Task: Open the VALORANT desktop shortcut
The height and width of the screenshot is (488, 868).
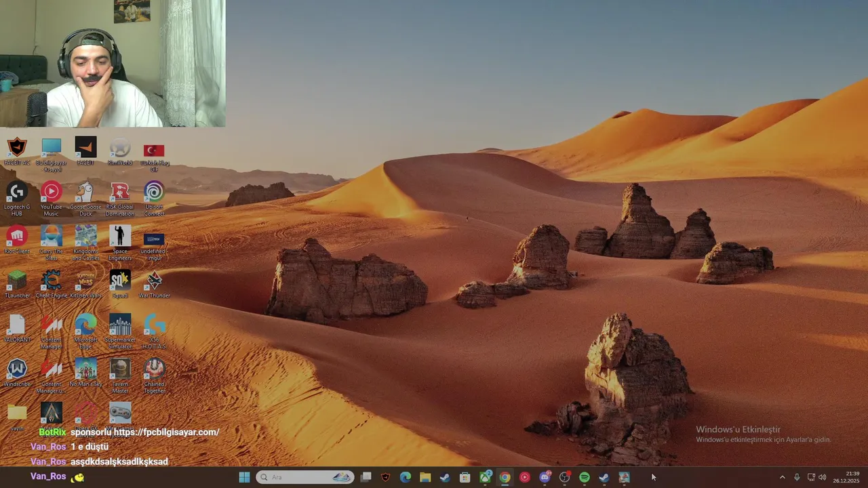Action: [x=17, y=328]
